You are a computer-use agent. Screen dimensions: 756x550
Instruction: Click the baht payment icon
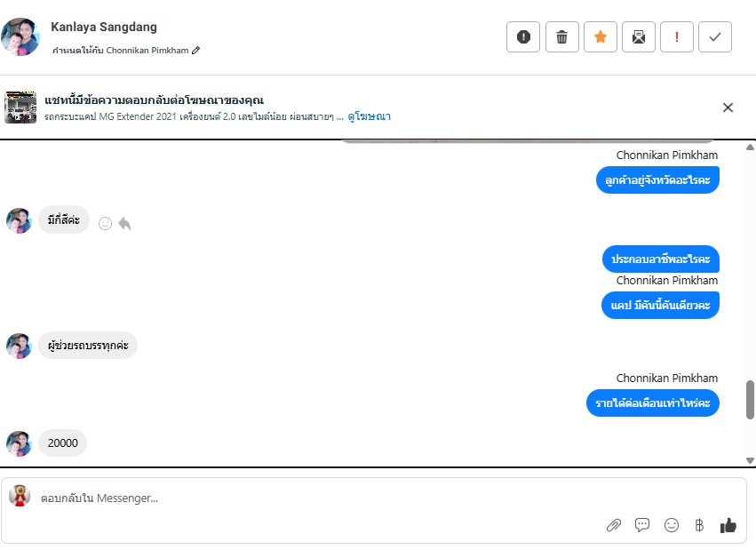699,525
